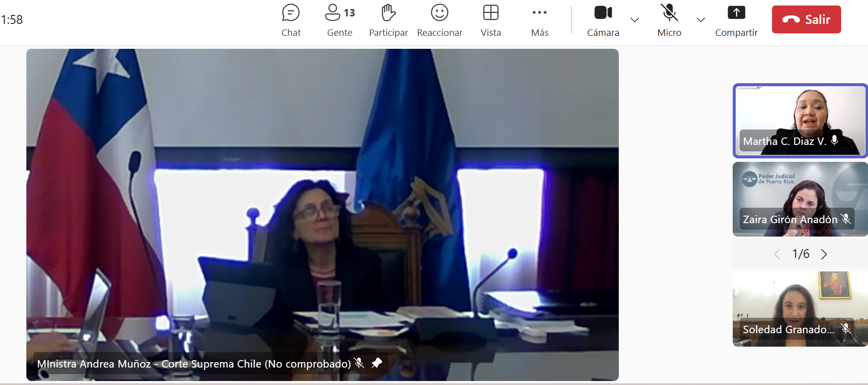Image resolution: width=868 pixels, height=385 pixels.
Task: Show the Gente participants list
Action: [x=340, y=20]
